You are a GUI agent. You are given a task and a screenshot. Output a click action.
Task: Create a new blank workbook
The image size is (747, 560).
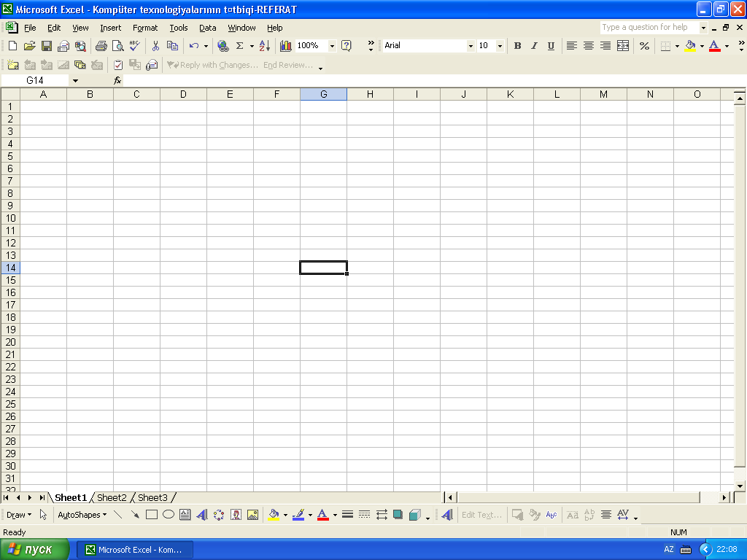(13, 46)
